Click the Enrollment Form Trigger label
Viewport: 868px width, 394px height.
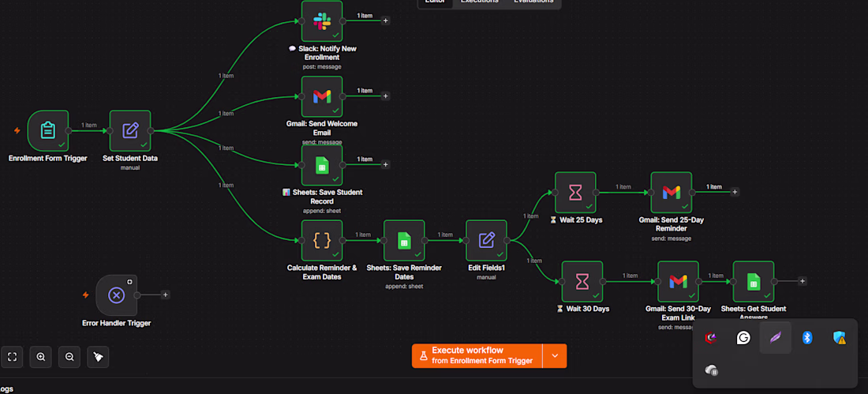point(48,159)
